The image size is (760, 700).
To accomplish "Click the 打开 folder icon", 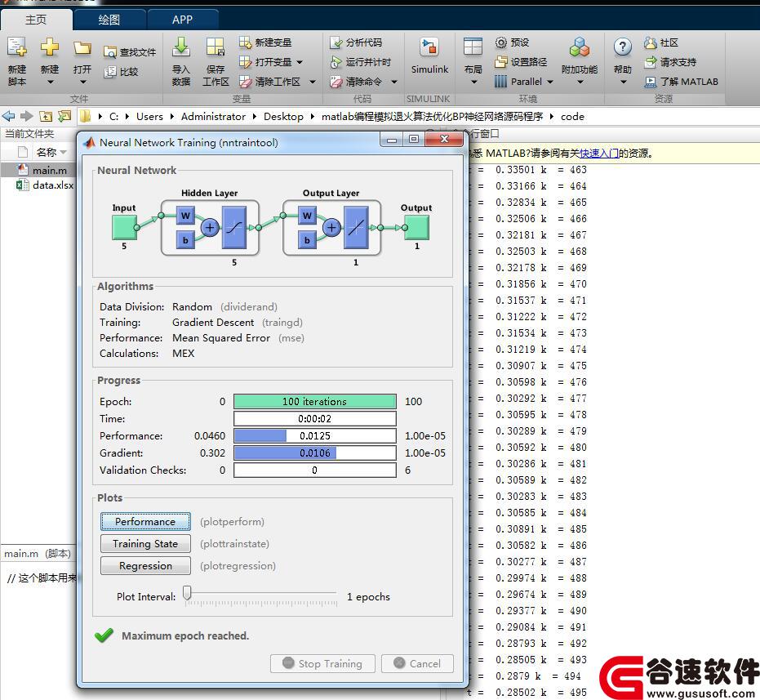I will click(x=82, y=48).
